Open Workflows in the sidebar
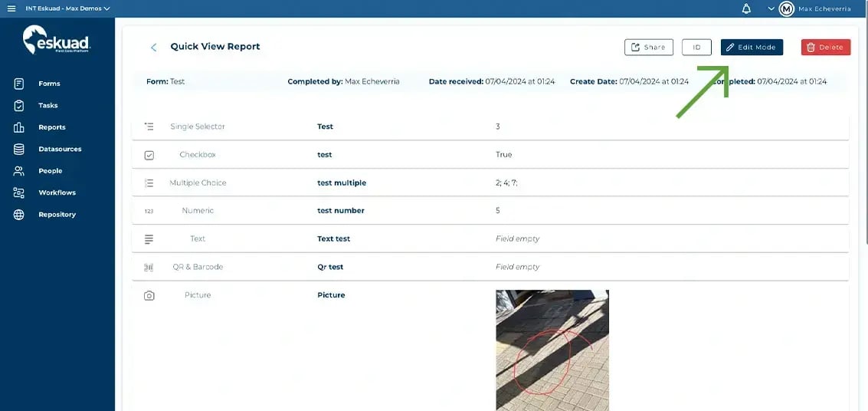The image size is (868, 411). (x=57, y=192)
